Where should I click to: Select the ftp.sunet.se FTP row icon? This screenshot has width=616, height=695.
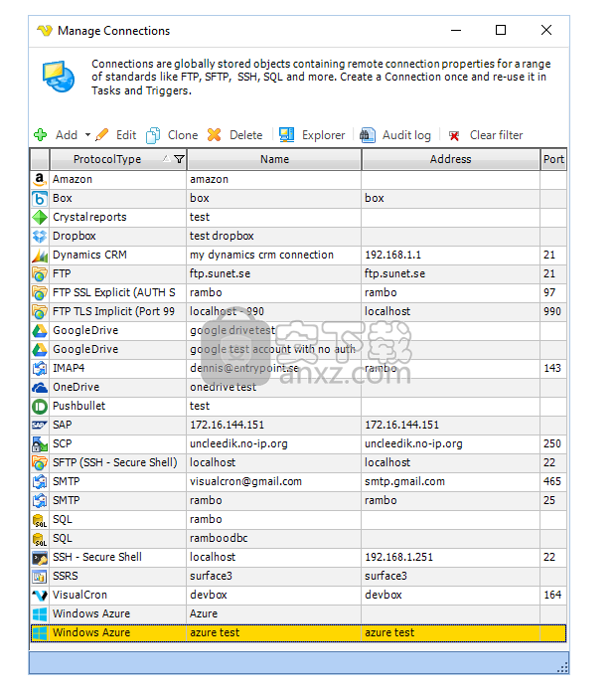point(40,273)
